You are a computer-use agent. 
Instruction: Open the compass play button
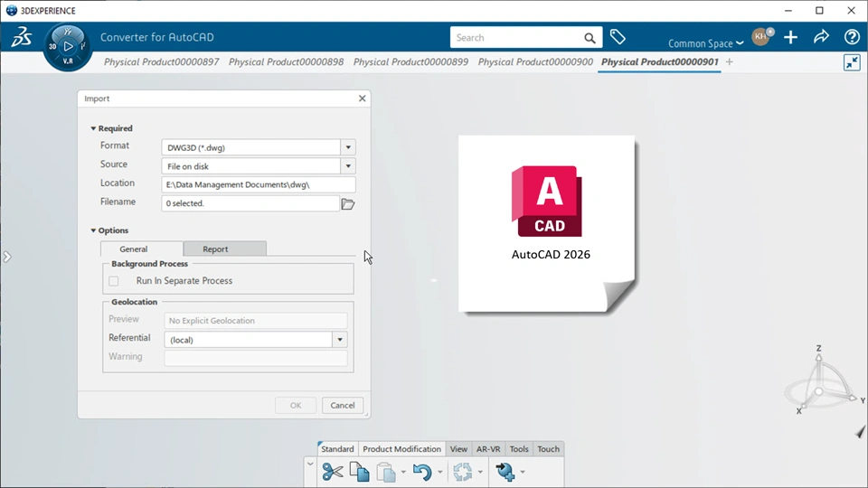click(x=68, y=46)
